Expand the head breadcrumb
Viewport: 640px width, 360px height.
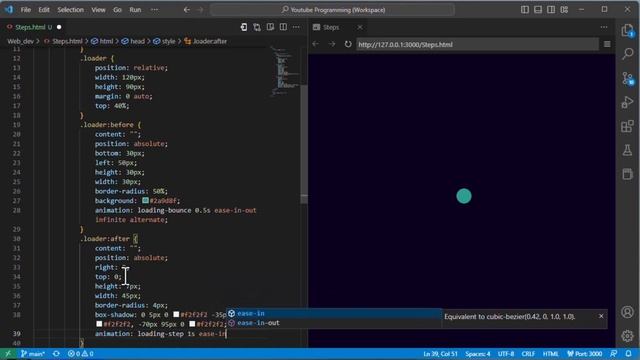137,41
